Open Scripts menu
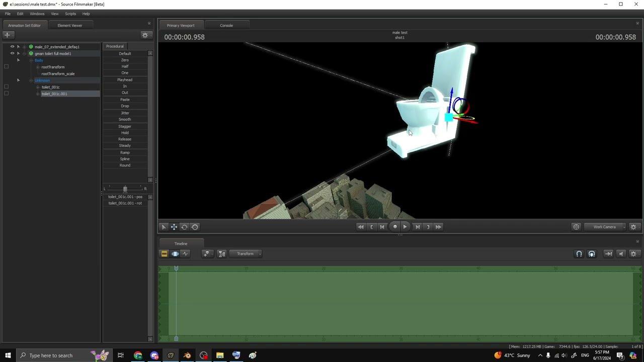This screenshot has height=362, width=644. [70, 14]
